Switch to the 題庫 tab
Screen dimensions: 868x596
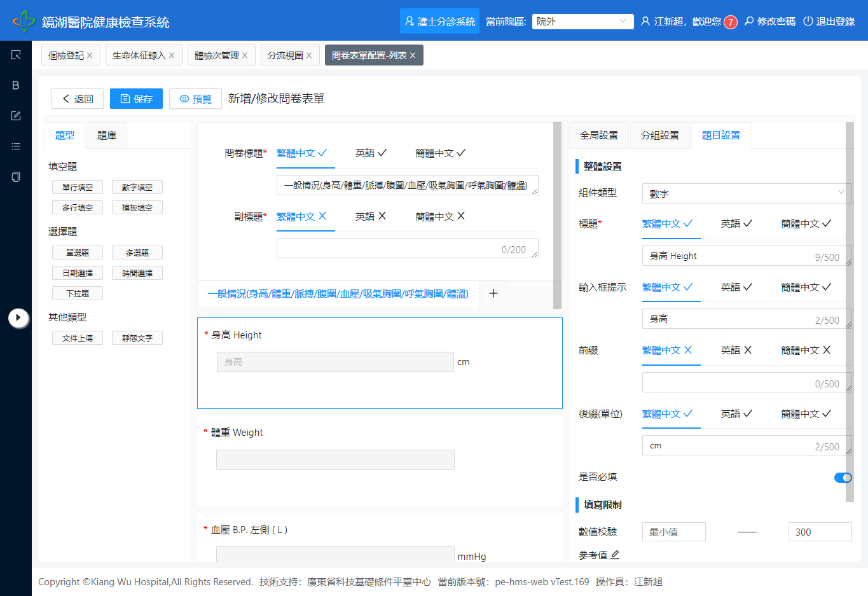coord(107,135)
